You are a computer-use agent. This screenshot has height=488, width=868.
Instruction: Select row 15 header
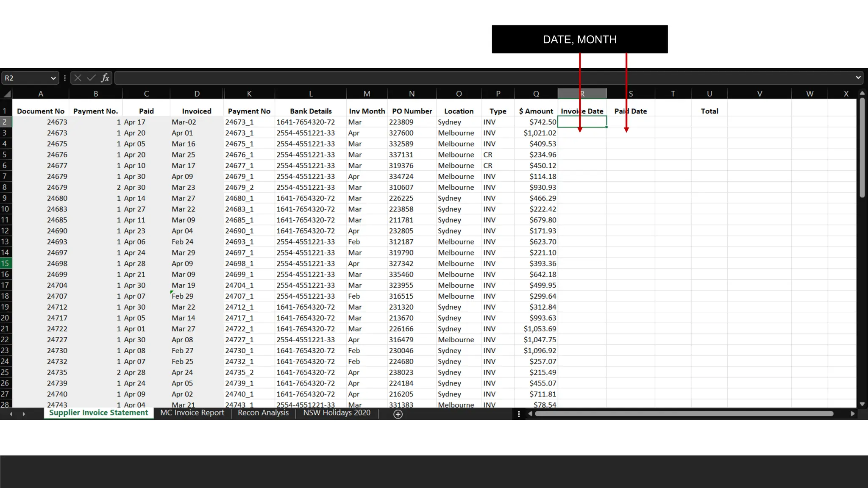tap(5, 263)
